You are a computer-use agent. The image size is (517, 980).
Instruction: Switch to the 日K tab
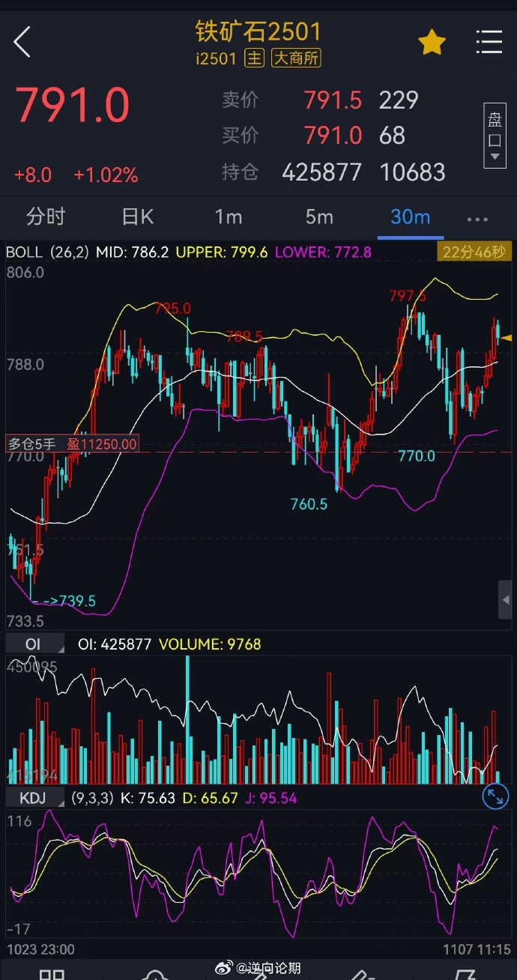(138, 217)
